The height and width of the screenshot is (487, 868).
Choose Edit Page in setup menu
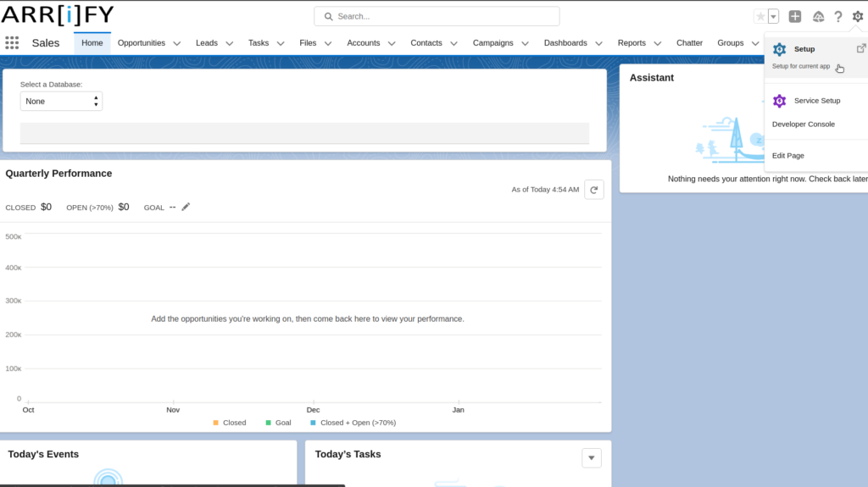[x=787, y=156]
